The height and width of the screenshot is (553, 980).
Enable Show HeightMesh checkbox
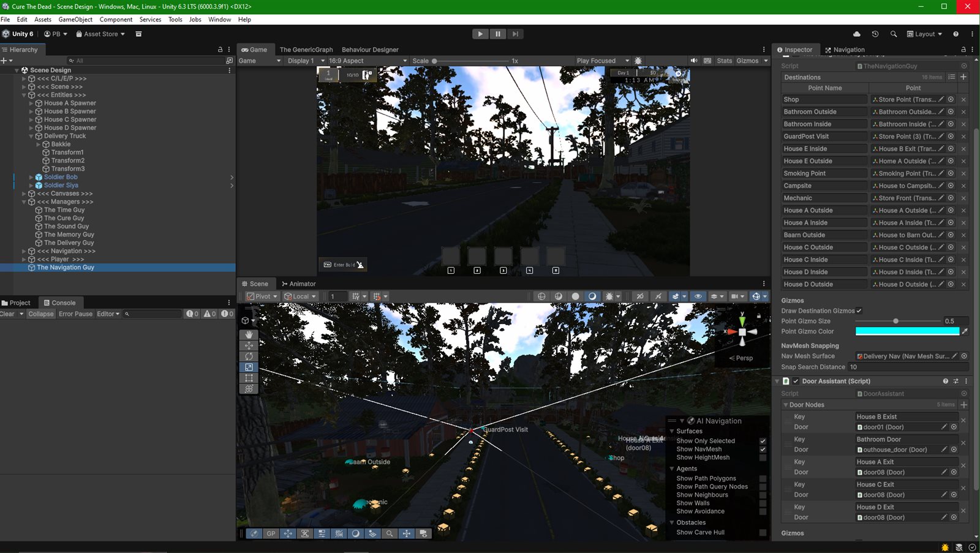[x=763, y=457]
